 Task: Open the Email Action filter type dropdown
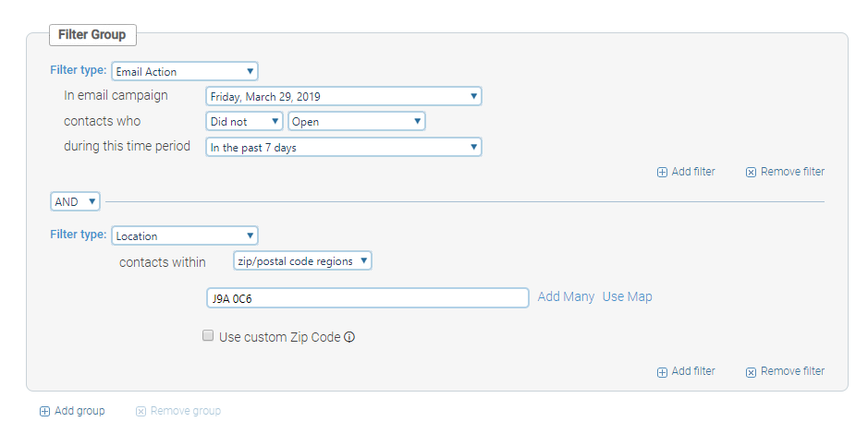[x=184, y=71]
